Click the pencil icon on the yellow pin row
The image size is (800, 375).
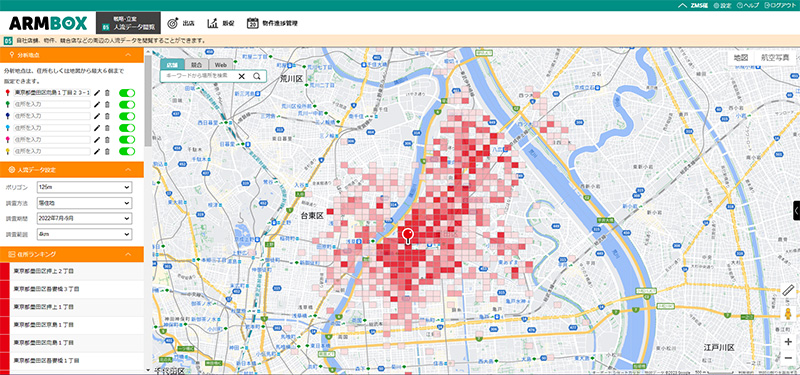coord(96,152)
